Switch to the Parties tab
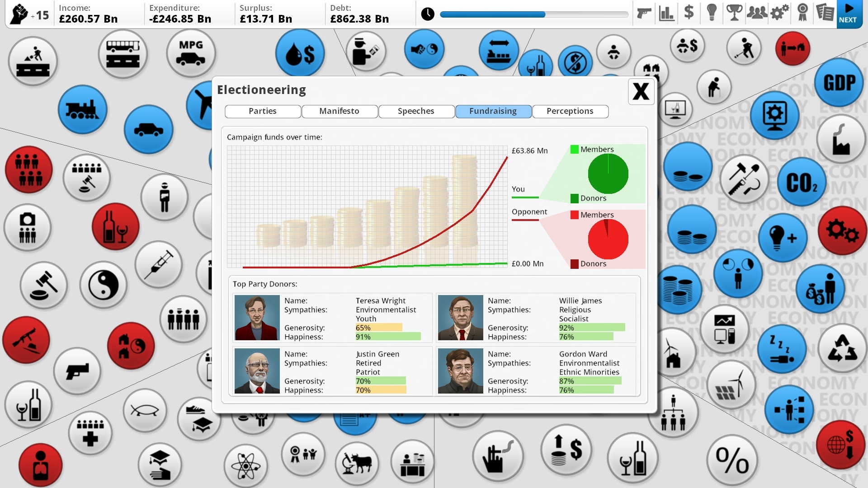The image size is (868, 488). click(x=262, y=111)
